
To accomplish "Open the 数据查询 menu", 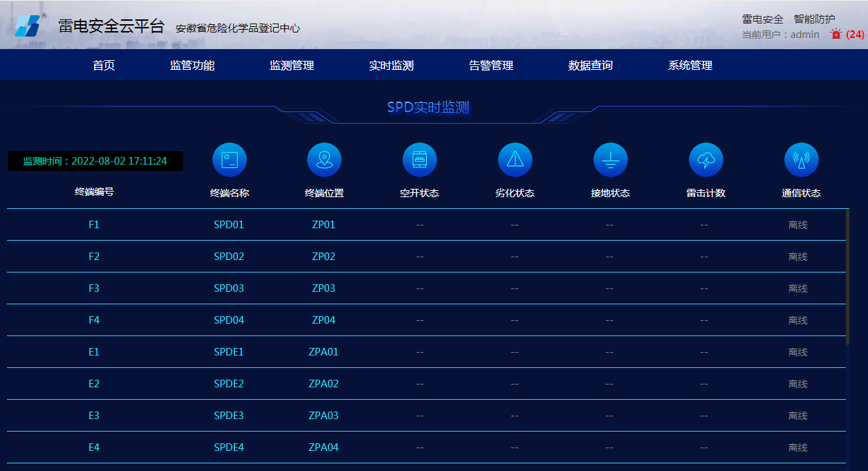I will click(591, 66).
